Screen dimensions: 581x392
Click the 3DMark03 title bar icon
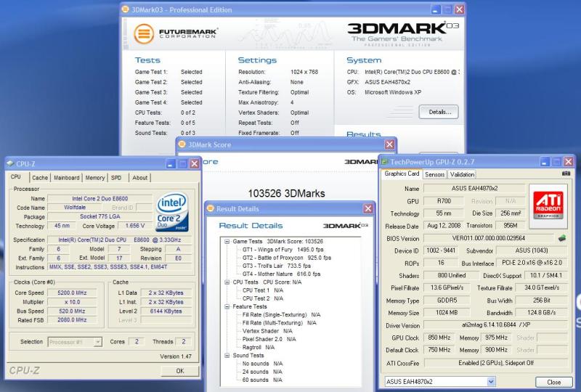click(x=126, y=9)
